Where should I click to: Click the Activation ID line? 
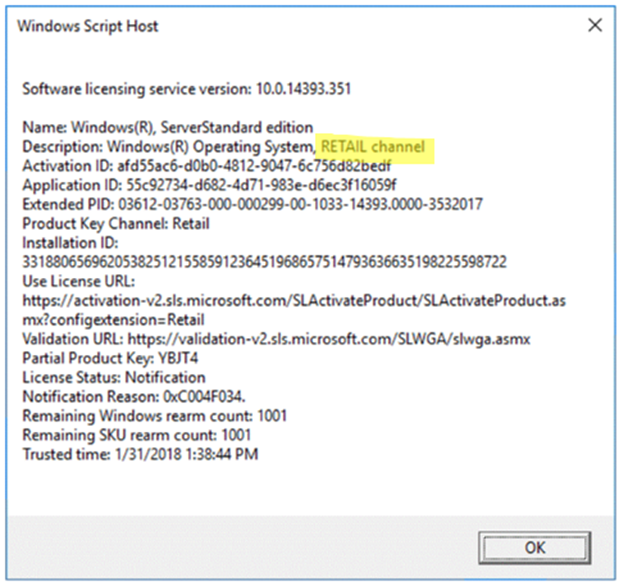pyautogui.click(x=206, y=166)
